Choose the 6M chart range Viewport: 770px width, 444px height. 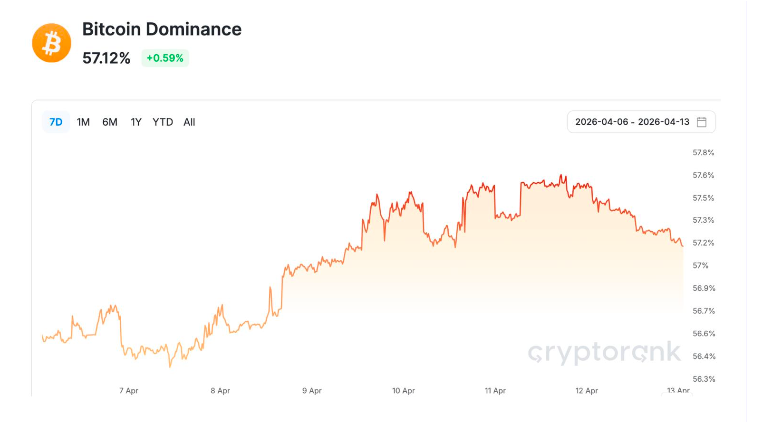coord(110,122)
